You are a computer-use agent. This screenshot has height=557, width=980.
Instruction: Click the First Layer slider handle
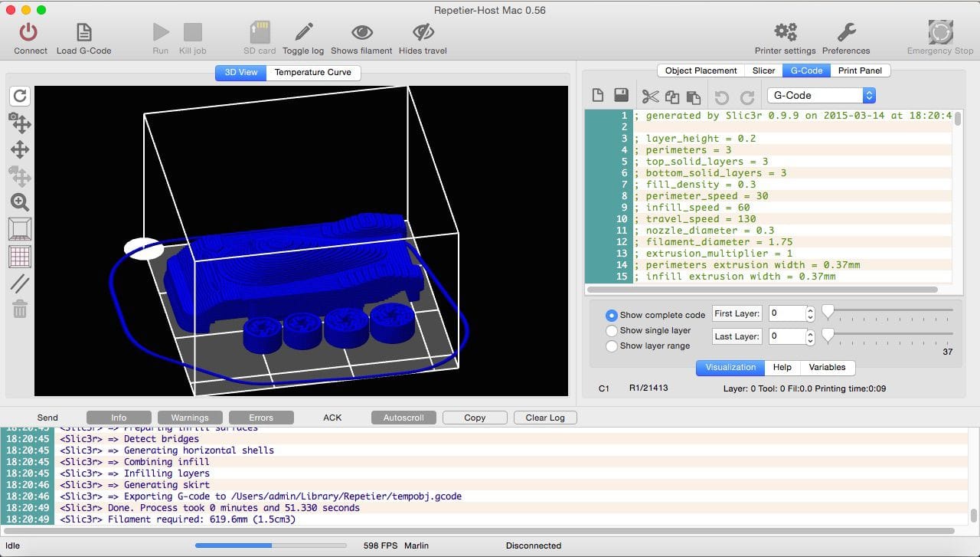point(828,312)
